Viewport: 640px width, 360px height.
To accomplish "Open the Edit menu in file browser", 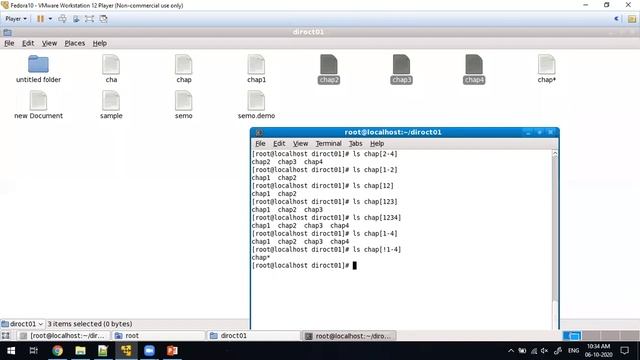I will coord(28,43).
